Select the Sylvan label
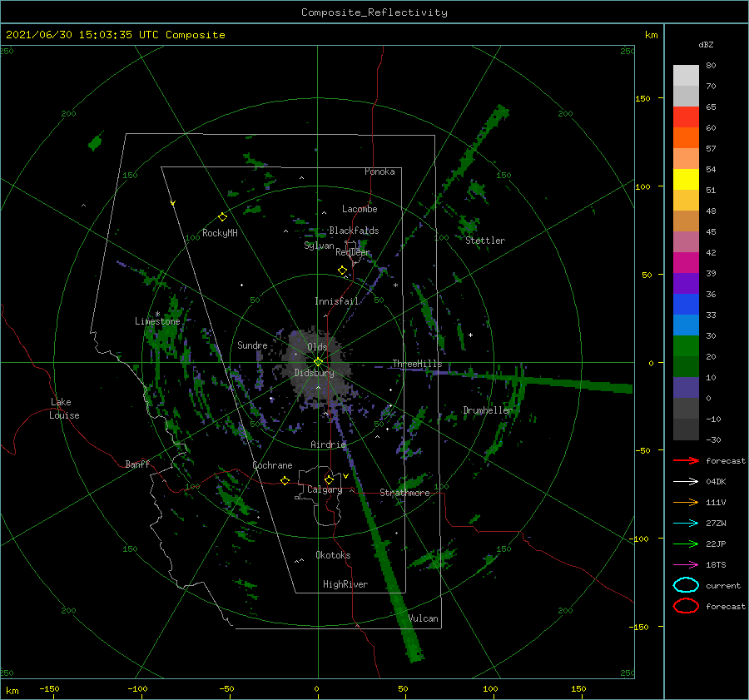The image size is (749, 700). (319, 246)
